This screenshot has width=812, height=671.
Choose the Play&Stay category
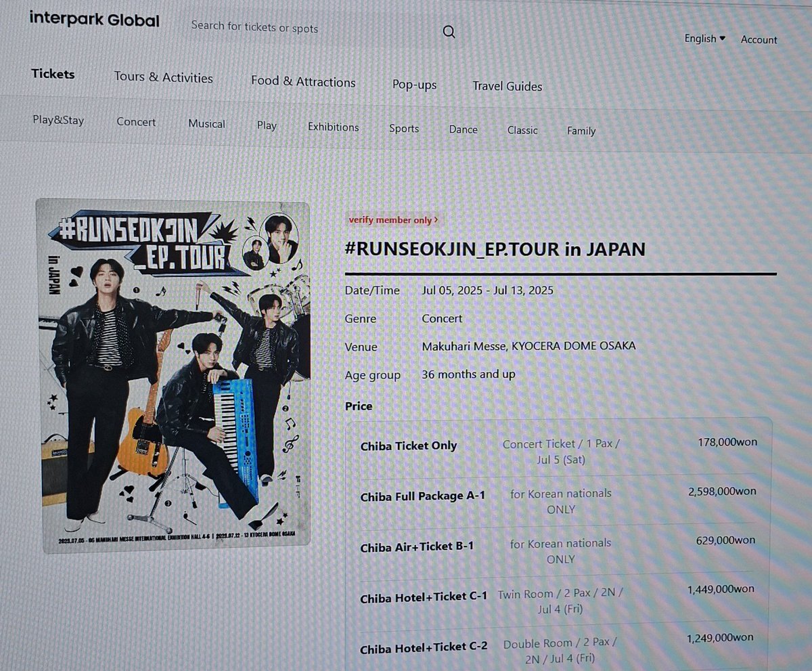click(x=58, y=120)
